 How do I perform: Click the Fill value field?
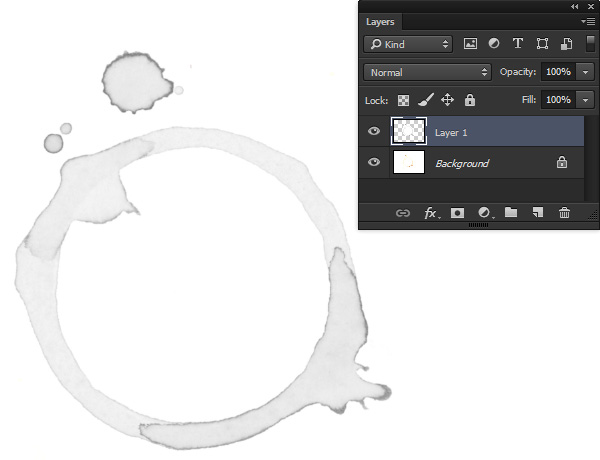click(558, 100)
